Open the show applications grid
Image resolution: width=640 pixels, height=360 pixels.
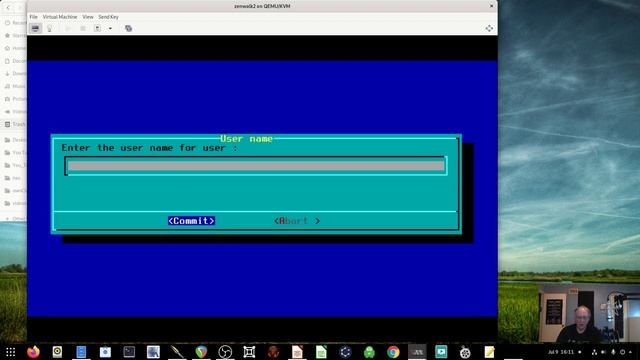point(11,352)
